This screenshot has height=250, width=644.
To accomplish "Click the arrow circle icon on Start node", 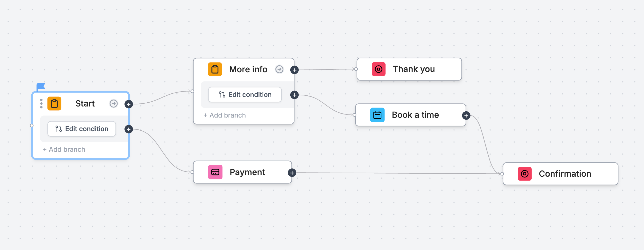I will click(113, 104).
